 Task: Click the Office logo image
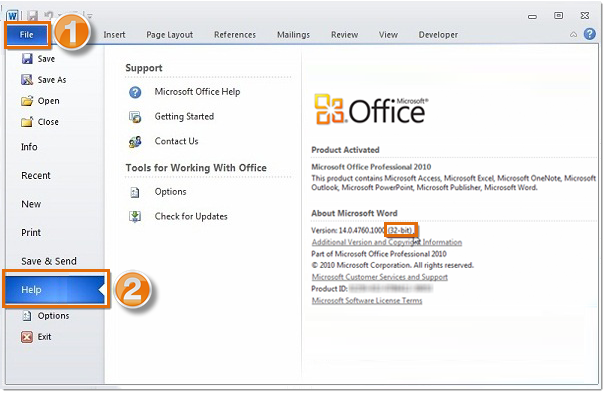point(371,109)
